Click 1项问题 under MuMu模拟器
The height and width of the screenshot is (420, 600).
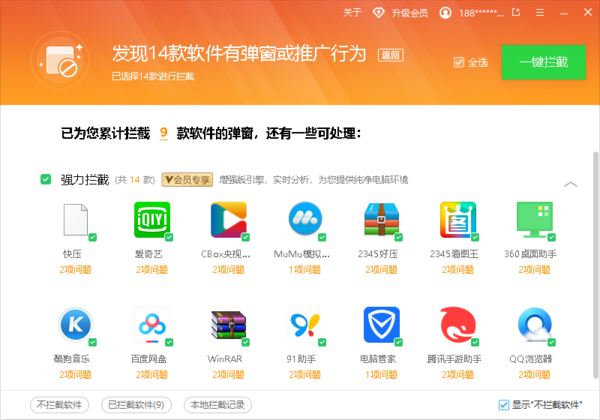(305, 270)
